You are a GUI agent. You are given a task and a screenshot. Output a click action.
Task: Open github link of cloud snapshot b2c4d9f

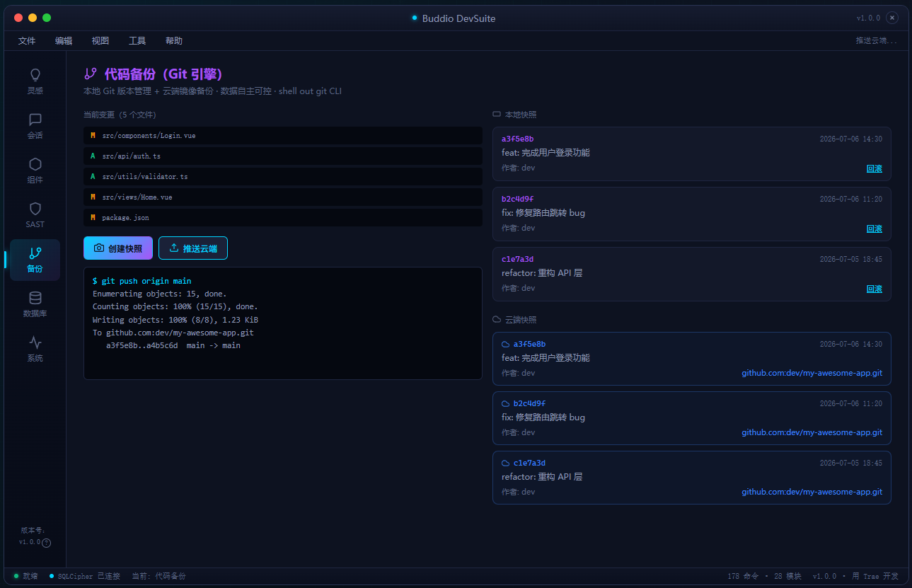pos(812,432)
